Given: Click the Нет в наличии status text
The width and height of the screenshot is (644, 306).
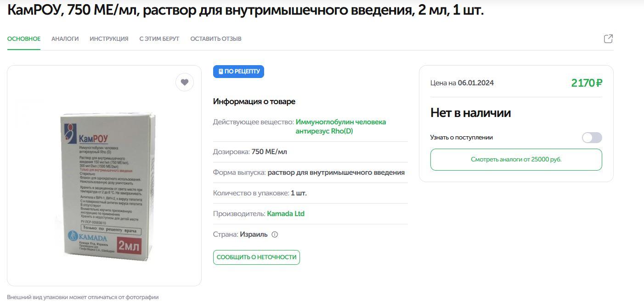Looking at the screenshot, I should pyautogui.click(x=470, y=113).
